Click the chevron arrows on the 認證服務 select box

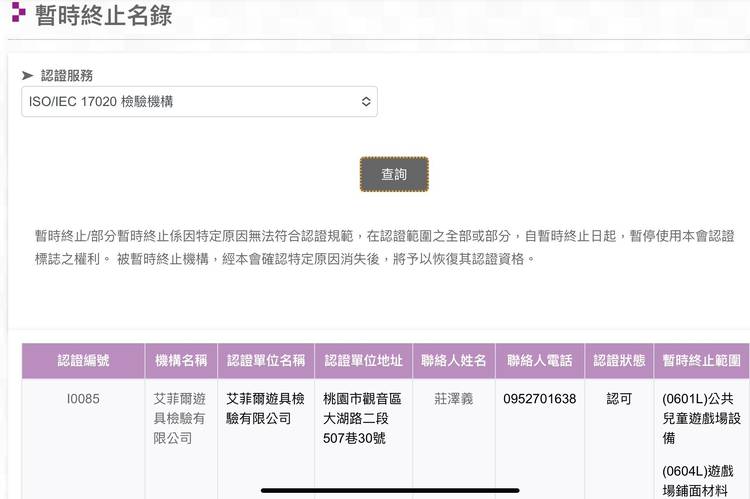366,101
